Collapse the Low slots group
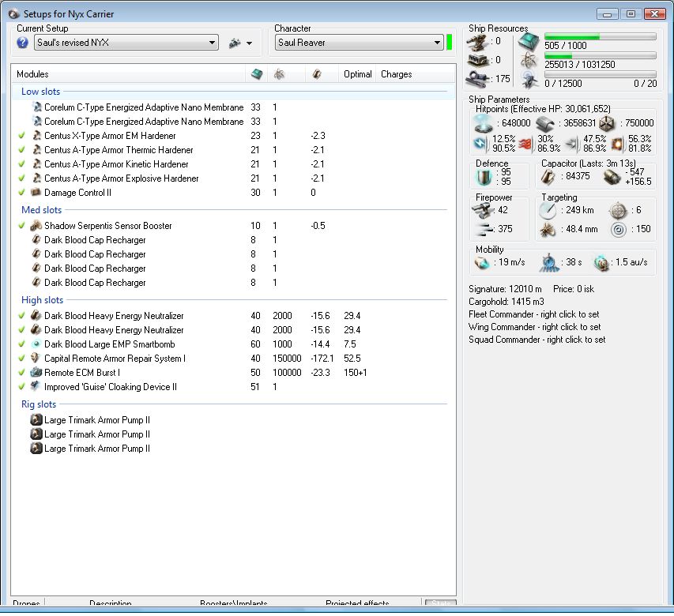The width and height of the screenshot is (674, 616). click(x=41, y=92)
